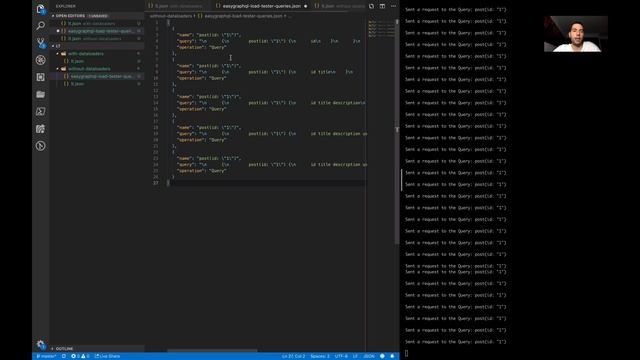This screenshot has height=360, width=640.
Task: Open the chart-and-pencil icon in the activity bar
Action: click(x=40, y=129)
